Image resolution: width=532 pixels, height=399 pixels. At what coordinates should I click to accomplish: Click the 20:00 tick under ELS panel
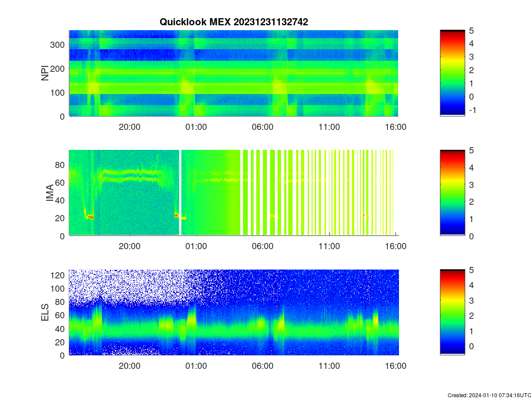[x=129, y=366]
